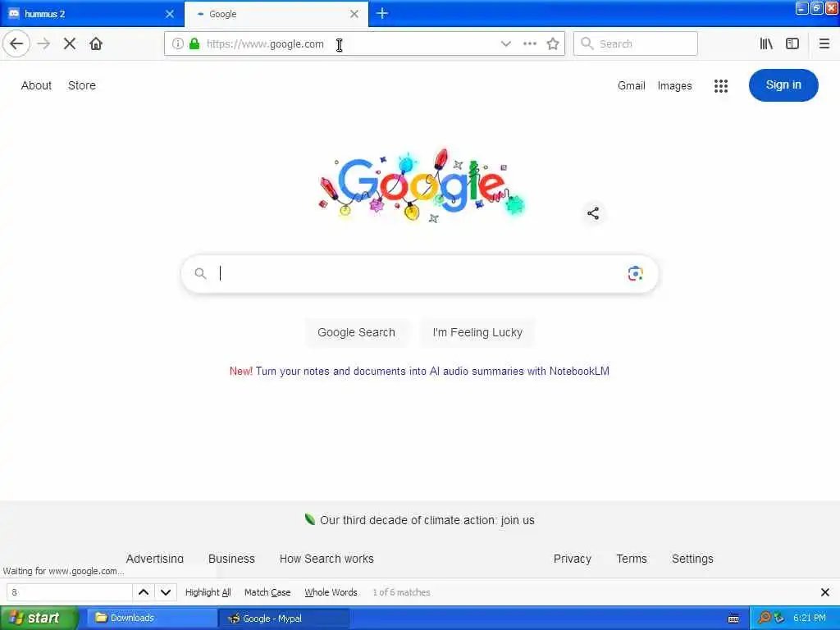The height and width of the screenshot is (630, 840).
Task: Expand the URL bar history dropdown
Action: [505, 44]
